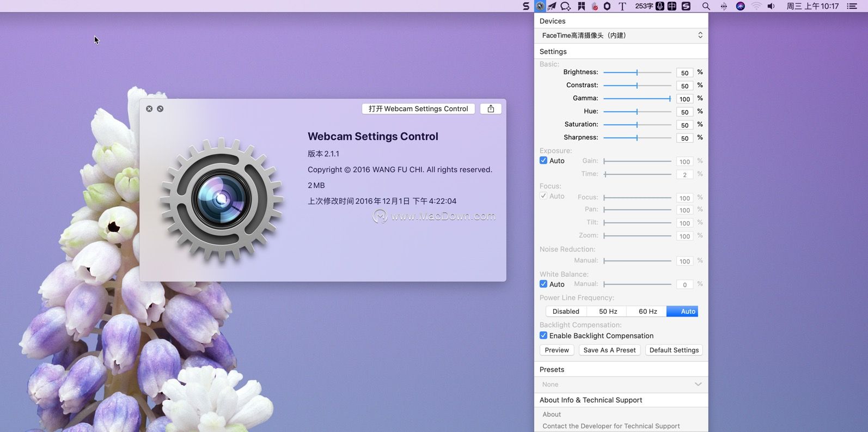Click the Brightness slider

(637, 72)
